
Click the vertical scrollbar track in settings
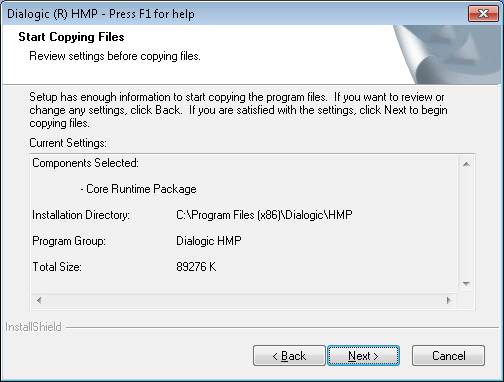pos(466,224)
